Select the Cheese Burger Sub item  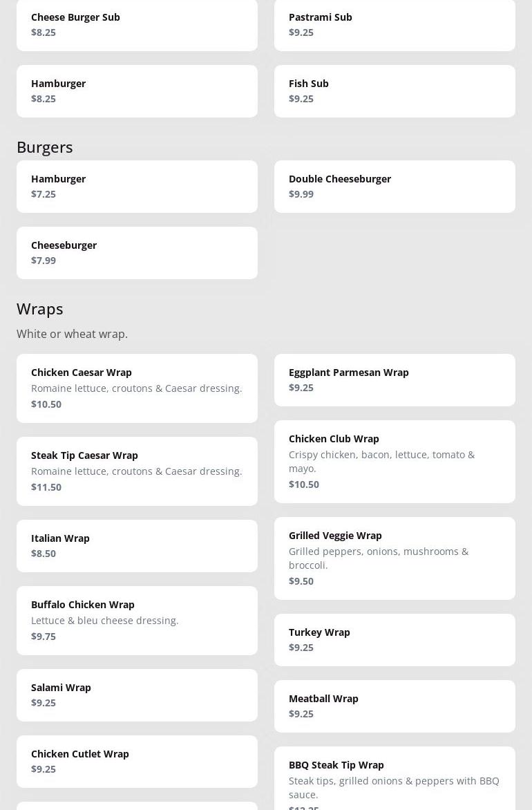click(137, 25)
